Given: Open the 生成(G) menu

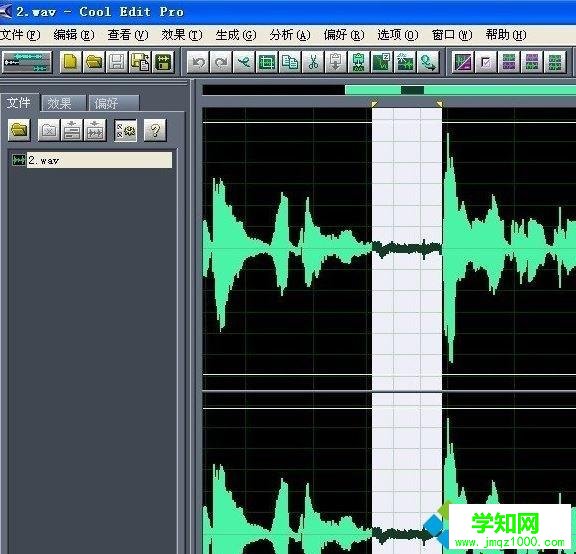Looking at the screenshot, I should tap(236, 35).
